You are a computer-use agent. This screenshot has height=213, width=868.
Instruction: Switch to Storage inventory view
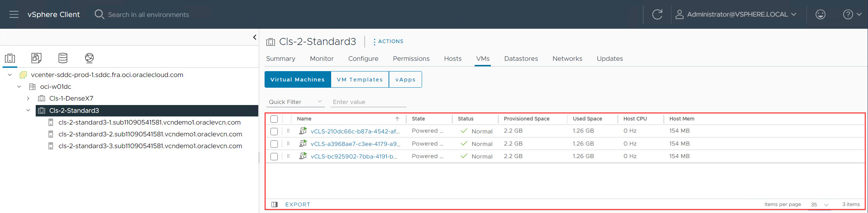pyautogui.click(x=63, y=58)
